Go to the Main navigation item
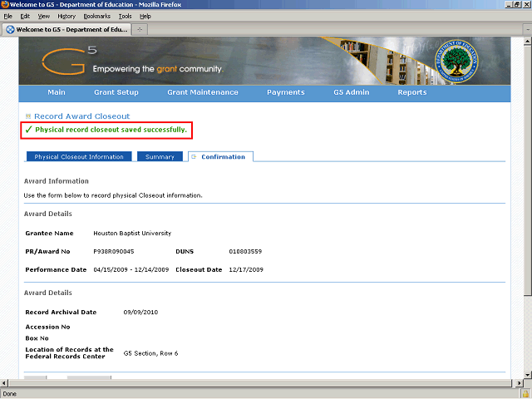This screenshot has height=399, width=532. coord(57,92)
